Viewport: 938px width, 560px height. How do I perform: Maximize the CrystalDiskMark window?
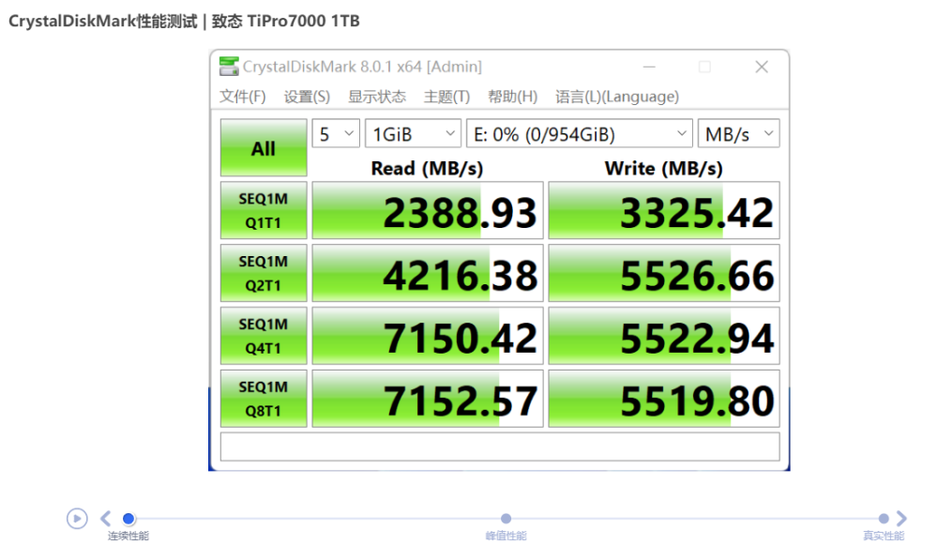pos(704,67)
